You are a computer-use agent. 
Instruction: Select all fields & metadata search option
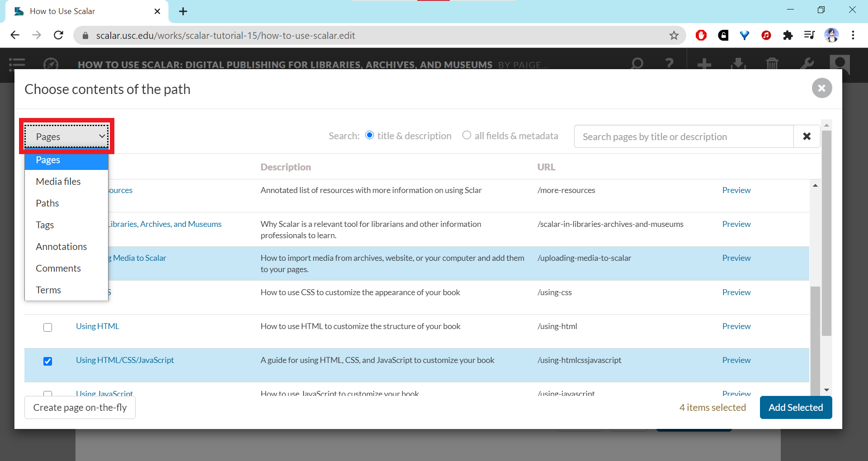click(467, 136)
